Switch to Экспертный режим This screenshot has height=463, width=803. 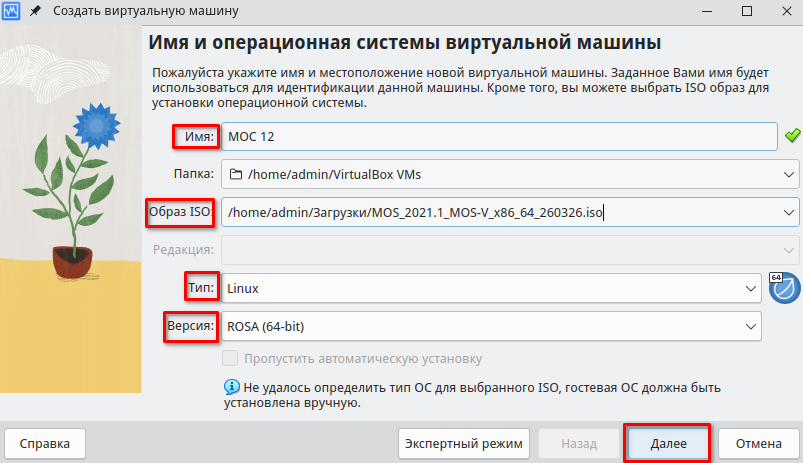464,443
